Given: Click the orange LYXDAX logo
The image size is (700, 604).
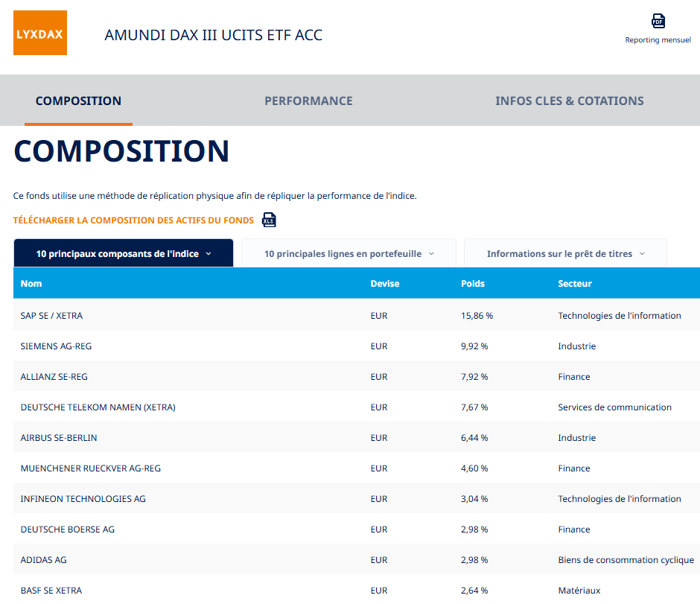Looking at the screenshot, I should click(x=40, y=33).
